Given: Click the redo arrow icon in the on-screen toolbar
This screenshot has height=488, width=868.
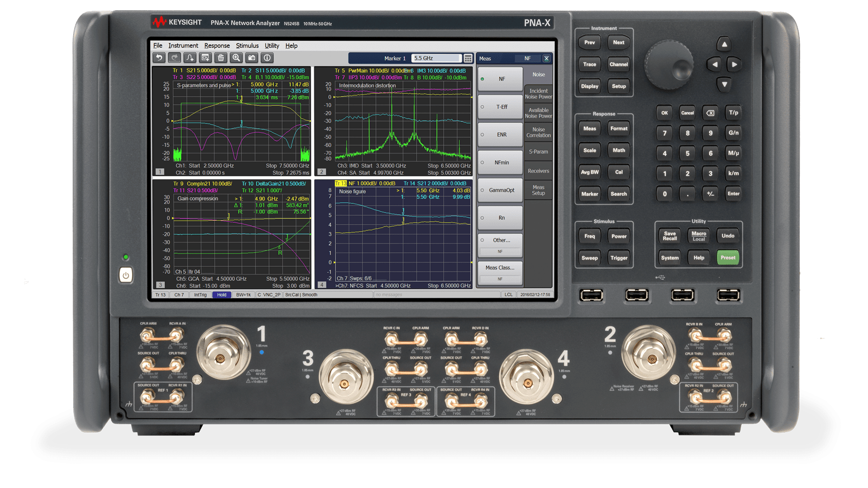Looking at the screenshot, I should pos(174,57).
